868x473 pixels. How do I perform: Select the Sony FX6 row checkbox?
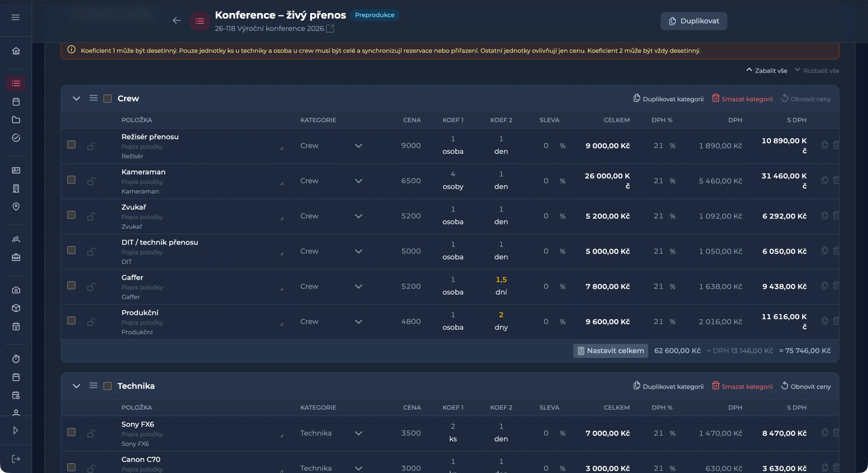(71, 432)
